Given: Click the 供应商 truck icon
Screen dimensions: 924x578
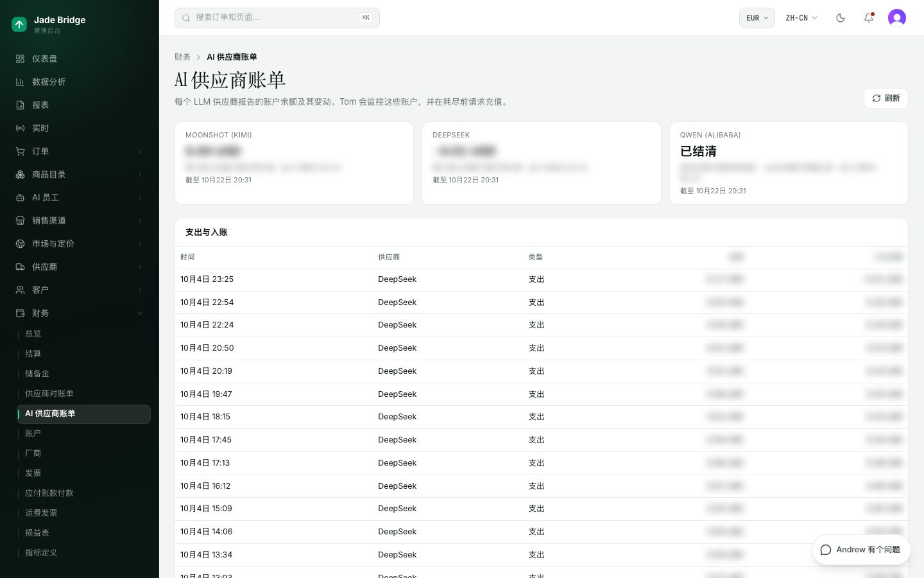Looking at the screenshot, I should pos(20,267).
